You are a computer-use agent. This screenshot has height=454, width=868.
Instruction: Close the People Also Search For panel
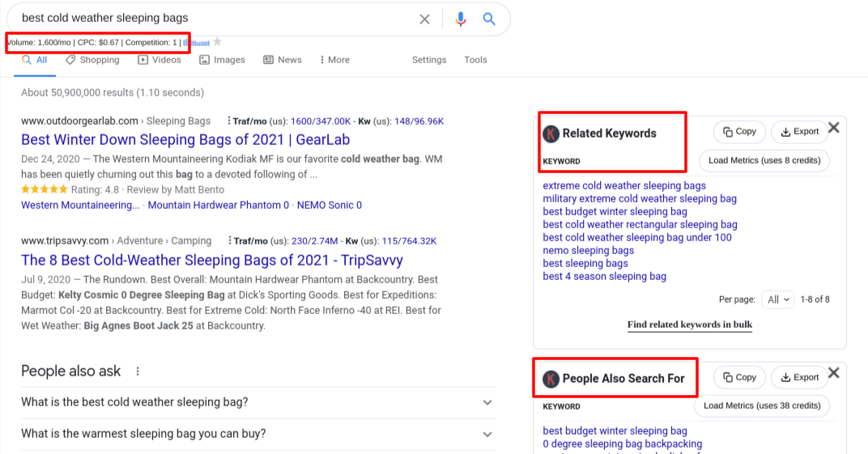(834, 373)
